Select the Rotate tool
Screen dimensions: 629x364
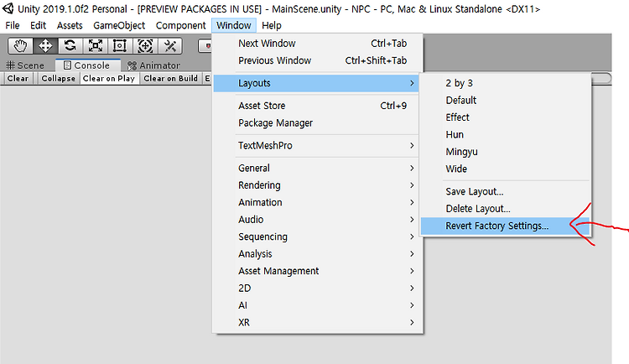(70, 46)
